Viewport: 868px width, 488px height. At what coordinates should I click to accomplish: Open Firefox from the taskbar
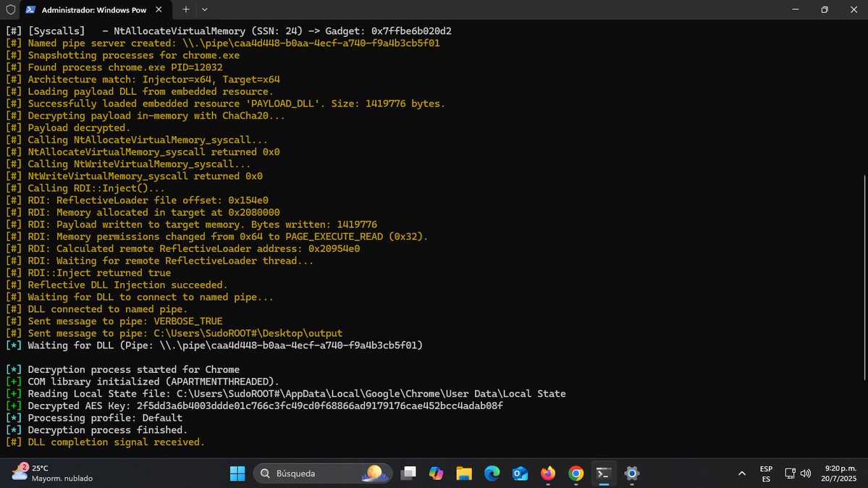[548, 474]
